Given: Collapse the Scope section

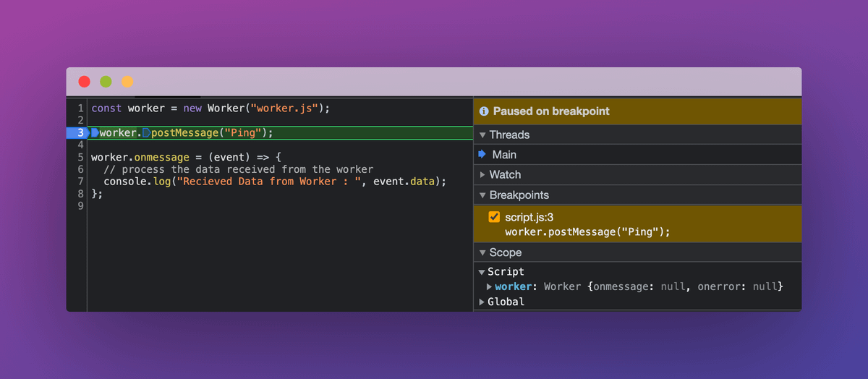Looking at the screenshot, I should (482, 253).
